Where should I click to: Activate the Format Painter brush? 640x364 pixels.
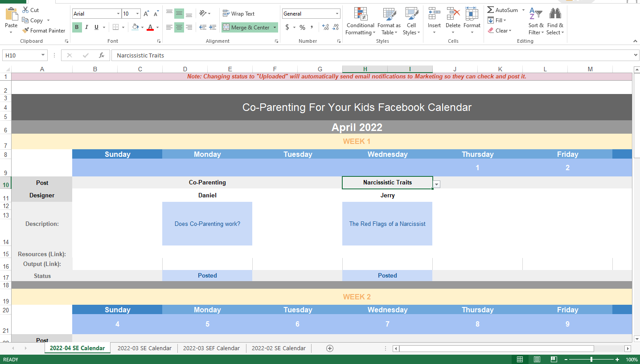pyautogui.click(x=44, y=31)
